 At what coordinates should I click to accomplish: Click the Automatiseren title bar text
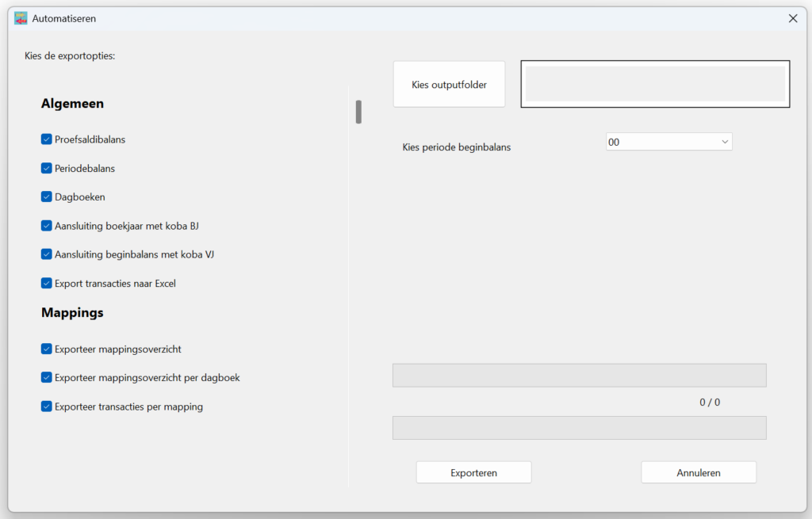point(64,18)
